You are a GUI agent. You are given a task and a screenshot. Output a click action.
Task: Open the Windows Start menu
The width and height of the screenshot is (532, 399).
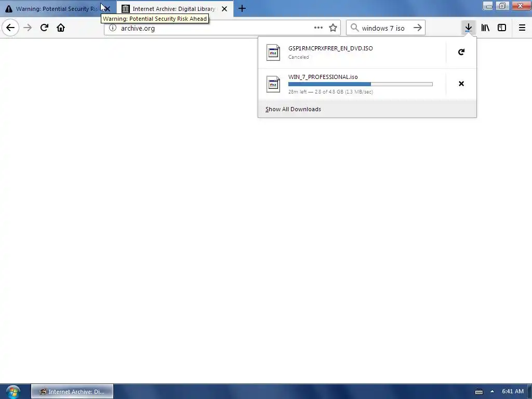pyautogui.click(x=12, y=392)
